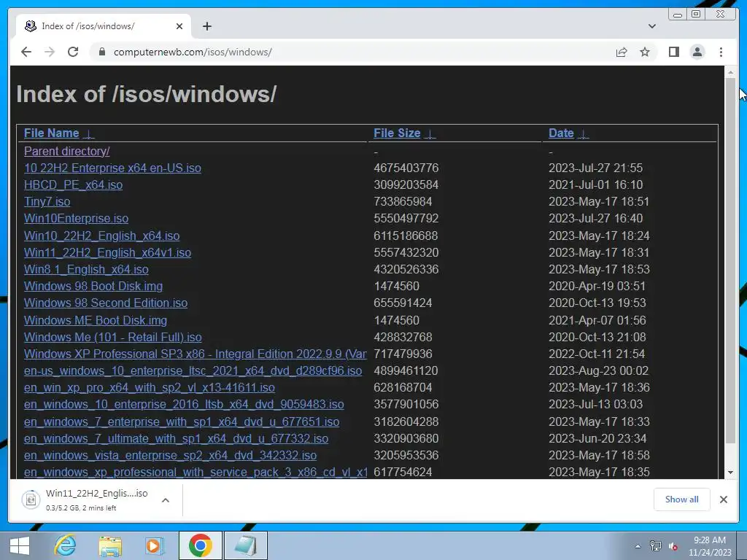Viewport: 747px width, 560px height.
Task: Download Windows ME Boot Disk.img
Action: pyautogui.click(x=96, y=320)
